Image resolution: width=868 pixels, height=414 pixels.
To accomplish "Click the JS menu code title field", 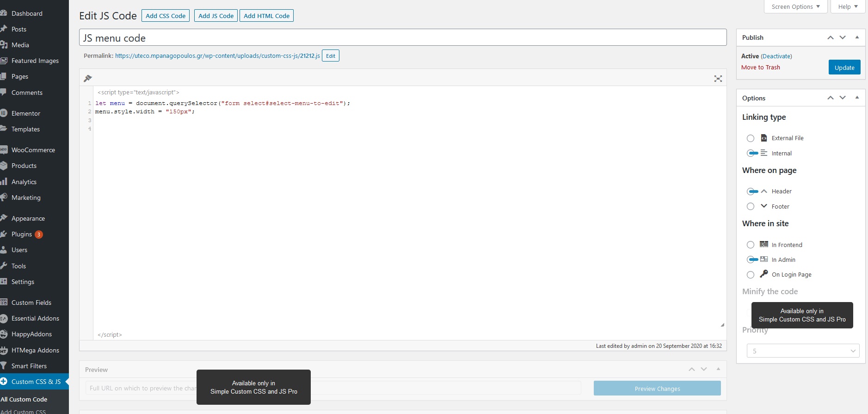I will [403, 37].
